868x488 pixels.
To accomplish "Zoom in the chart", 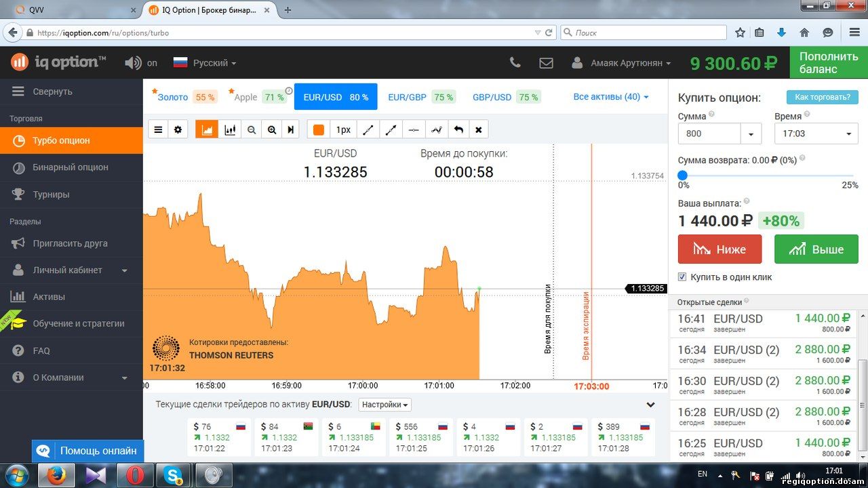I will click(272, 129).
